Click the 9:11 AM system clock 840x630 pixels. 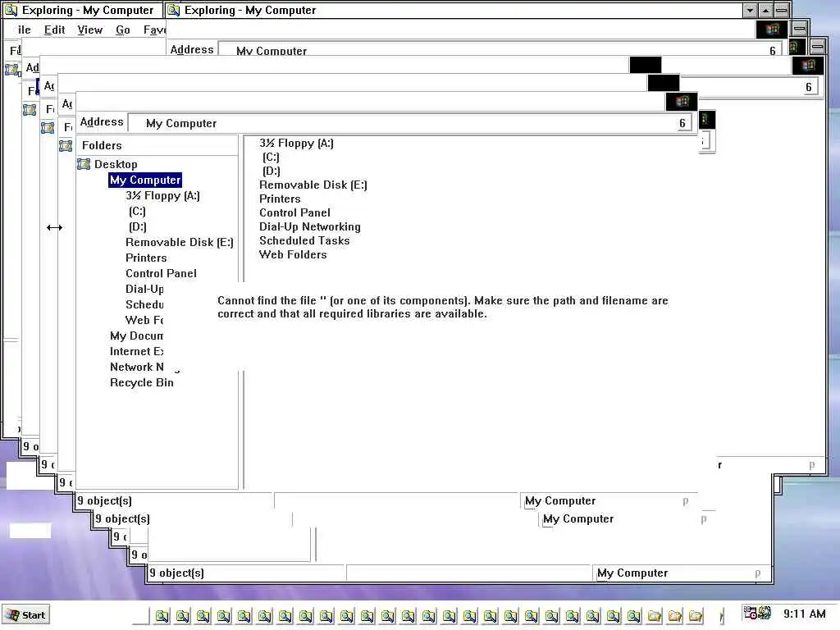804,614
